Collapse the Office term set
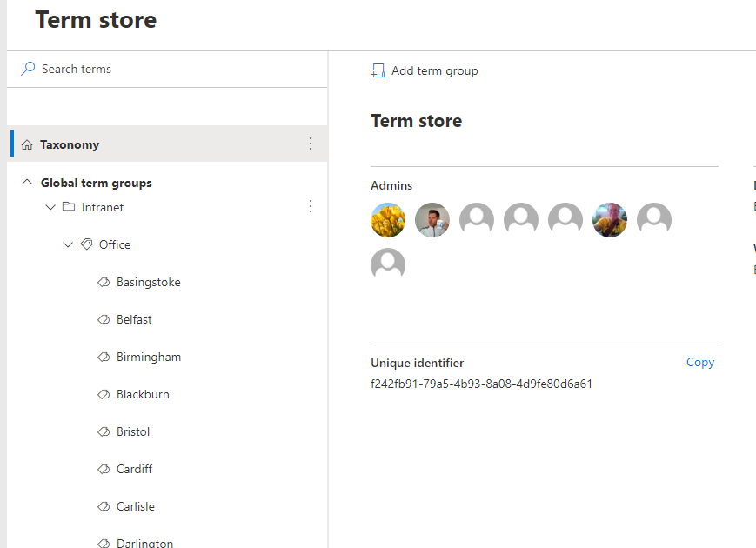 pyautogui.click(x=68, y=244)
